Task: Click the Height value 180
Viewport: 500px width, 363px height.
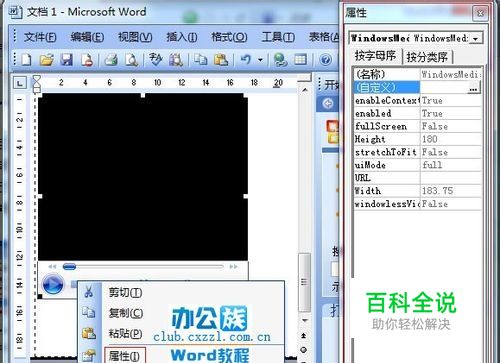Action: point(451,139)
